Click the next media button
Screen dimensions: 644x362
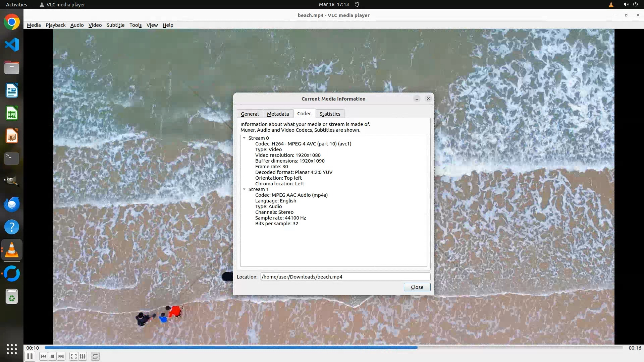point(61,356)
